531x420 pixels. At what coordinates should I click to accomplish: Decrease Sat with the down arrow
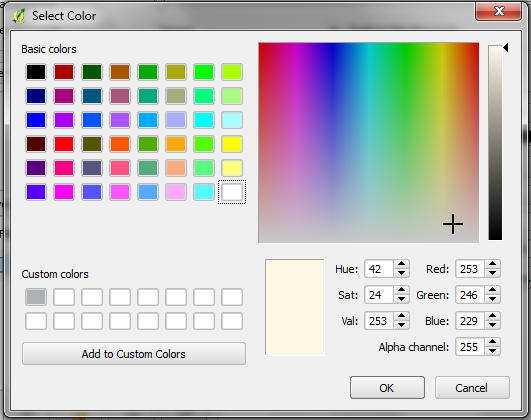click(x=402, y=299)
